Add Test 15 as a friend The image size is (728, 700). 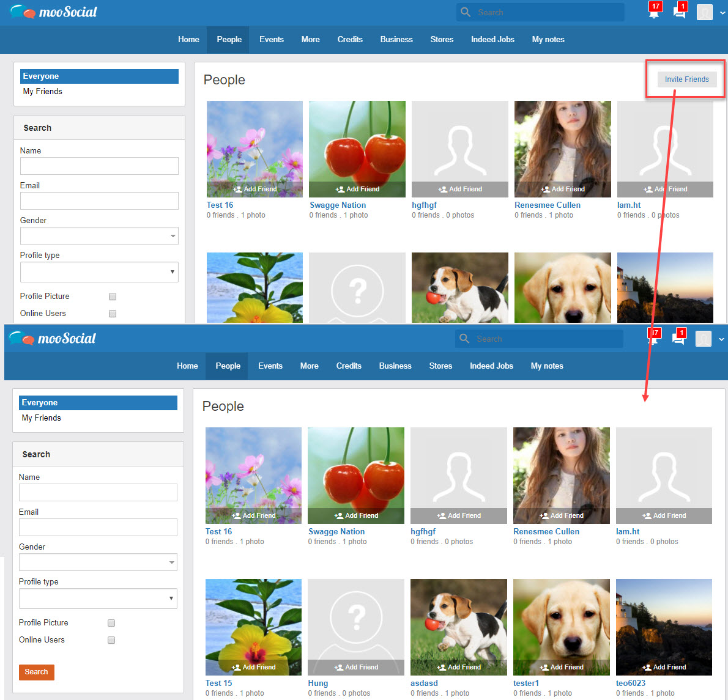(254, 667)
